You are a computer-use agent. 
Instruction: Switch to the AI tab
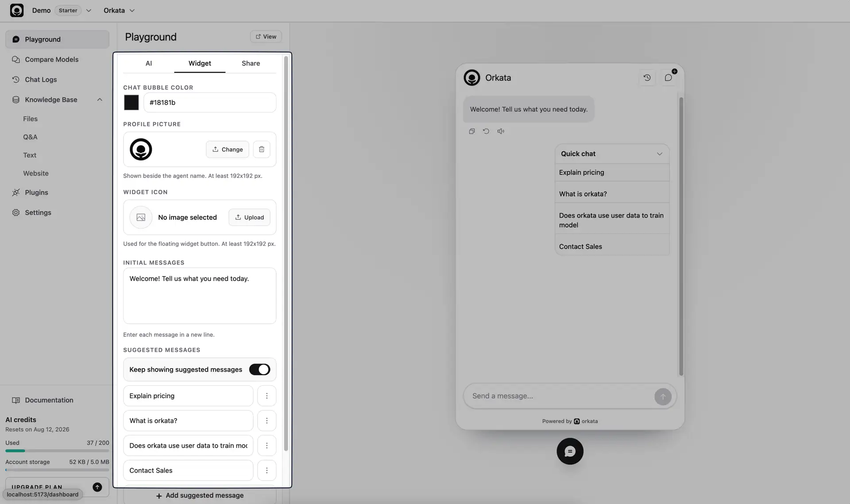click(149, 63)
